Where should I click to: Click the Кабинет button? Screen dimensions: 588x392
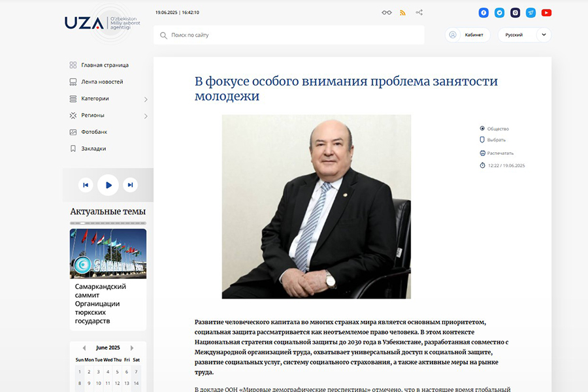coord(467,35)
